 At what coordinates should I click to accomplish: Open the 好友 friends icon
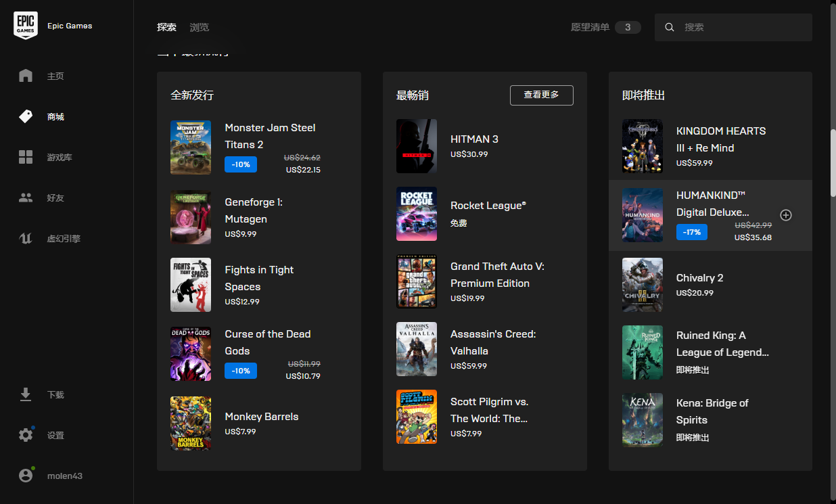point(26,198)
